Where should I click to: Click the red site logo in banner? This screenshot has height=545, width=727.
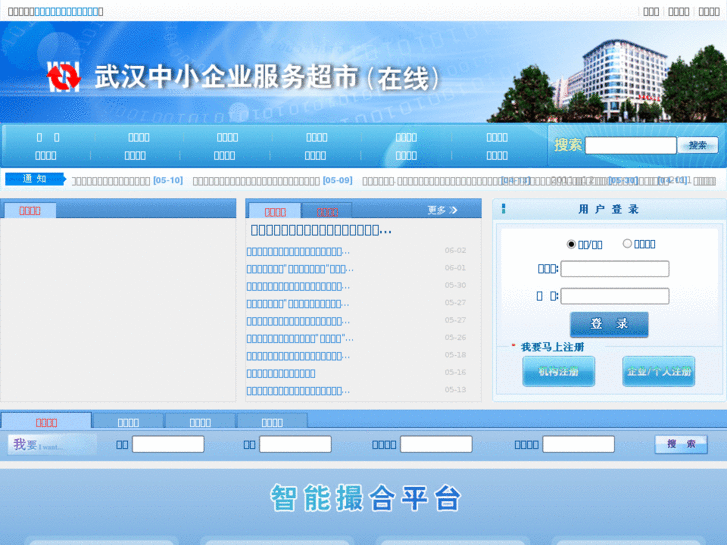coord(64,77)
